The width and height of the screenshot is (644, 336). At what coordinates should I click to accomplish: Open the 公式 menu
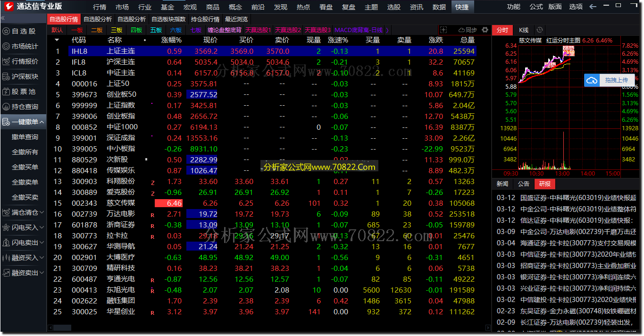(536, 7)
